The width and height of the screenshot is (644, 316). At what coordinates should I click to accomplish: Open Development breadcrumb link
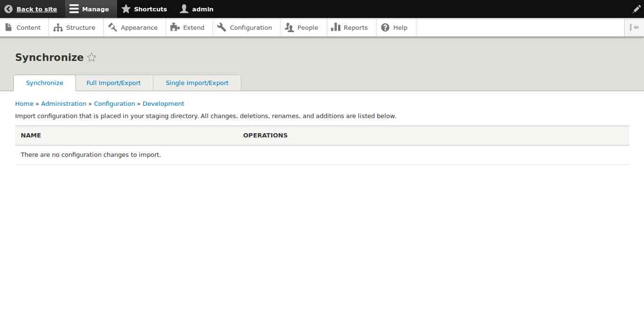click(163, 103)
